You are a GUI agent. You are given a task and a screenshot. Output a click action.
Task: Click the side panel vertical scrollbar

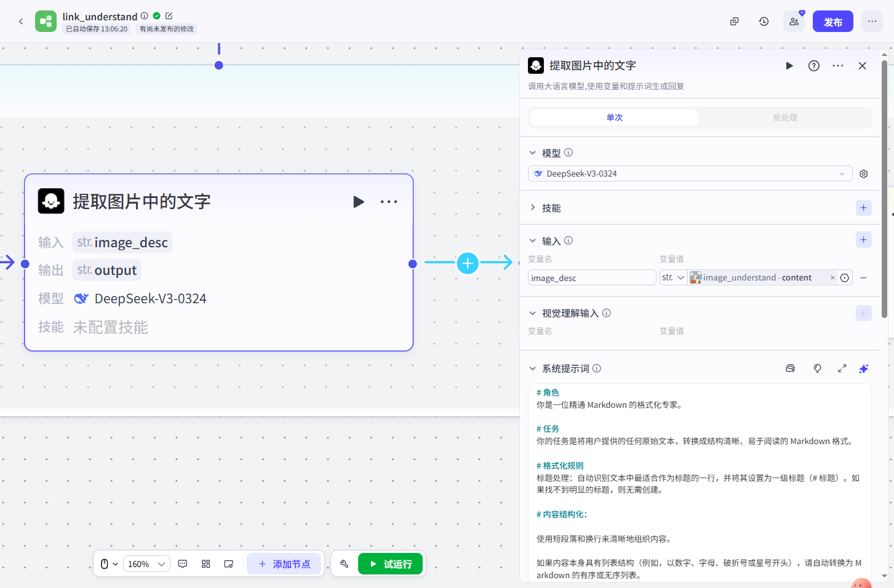pos(884,189)
